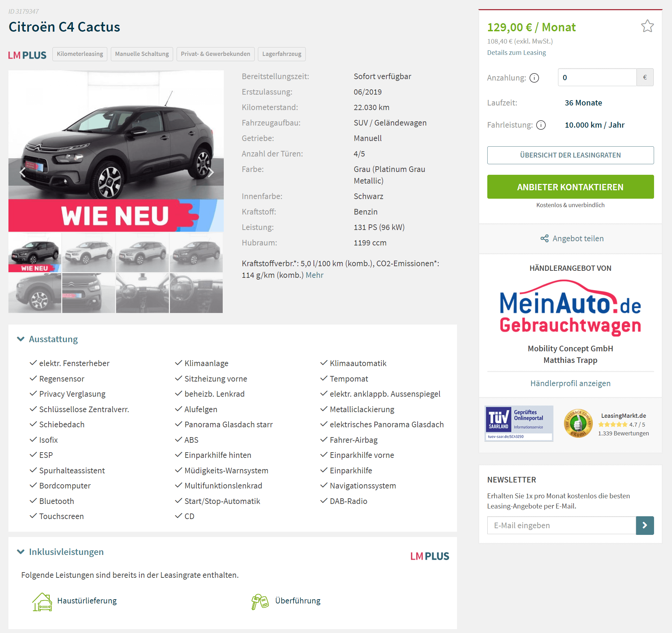
Task: Select the front wheel close-up thumbnail
Action: (35, 293)
